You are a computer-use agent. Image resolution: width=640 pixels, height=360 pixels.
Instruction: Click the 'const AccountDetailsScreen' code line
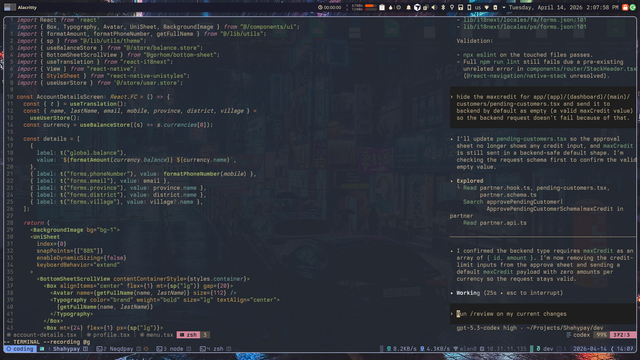[x=93, y=97]
